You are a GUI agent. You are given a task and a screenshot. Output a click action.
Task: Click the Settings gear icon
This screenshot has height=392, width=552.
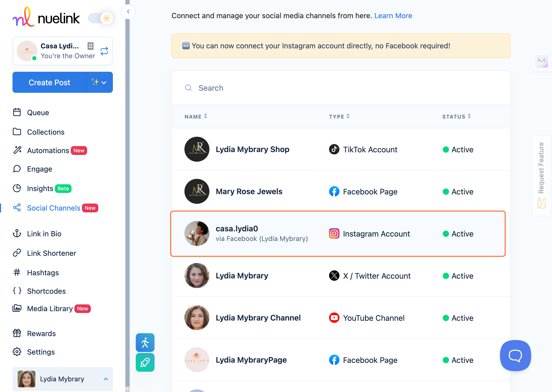point(17,351)
